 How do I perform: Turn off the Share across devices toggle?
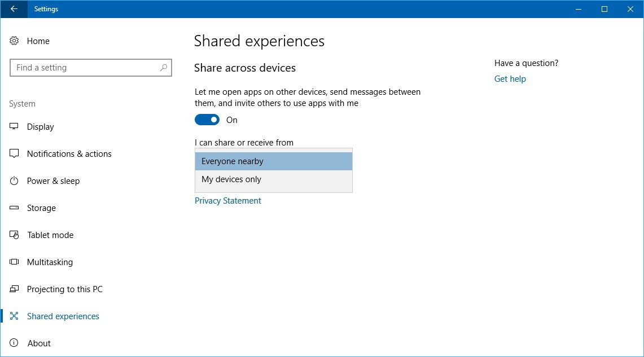(207, 120)
